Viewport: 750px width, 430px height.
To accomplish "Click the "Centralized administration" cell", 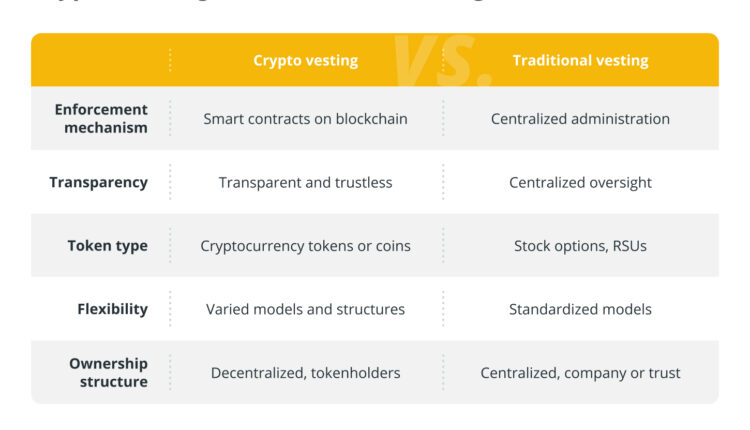I will coord(580,118).
